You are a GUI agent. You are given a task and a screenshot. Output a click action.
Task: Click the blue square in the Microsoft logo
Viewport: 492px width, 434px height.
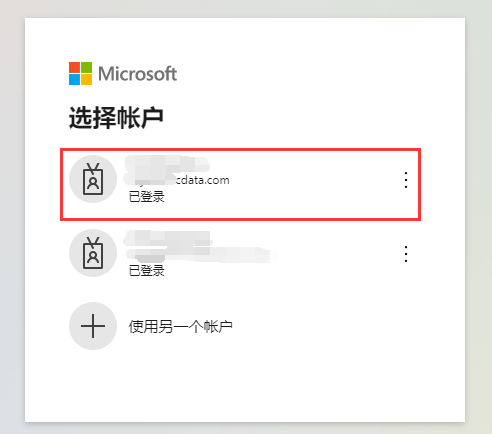pos(74,79)
